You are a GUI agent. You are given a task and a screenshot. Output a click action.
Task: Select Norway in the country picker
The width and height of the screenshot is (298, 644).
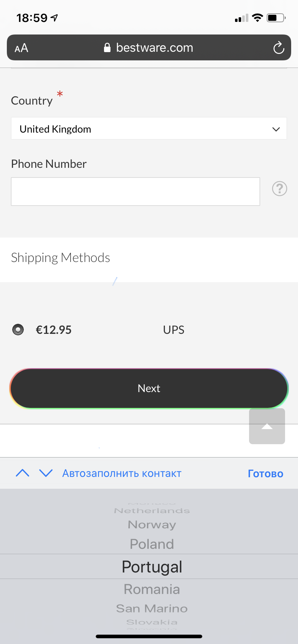[152, 525]
